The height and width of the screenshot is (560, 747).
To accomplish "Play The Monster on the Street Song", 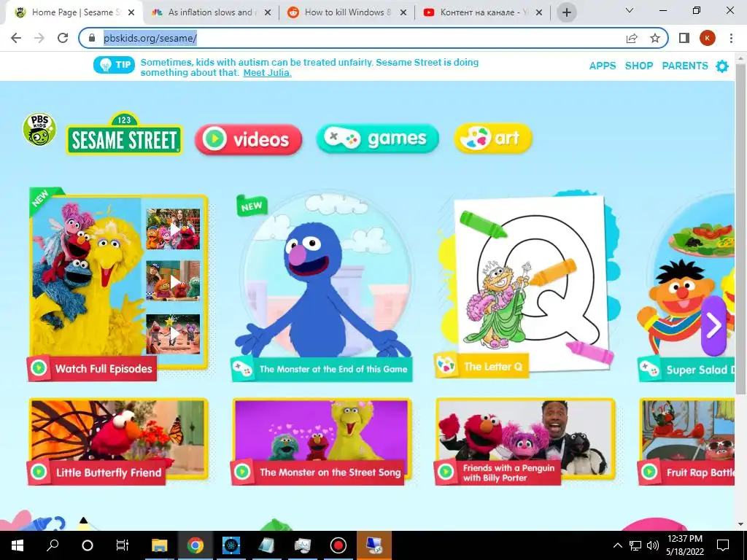I will pyautogui.click(x=322, y=441).
